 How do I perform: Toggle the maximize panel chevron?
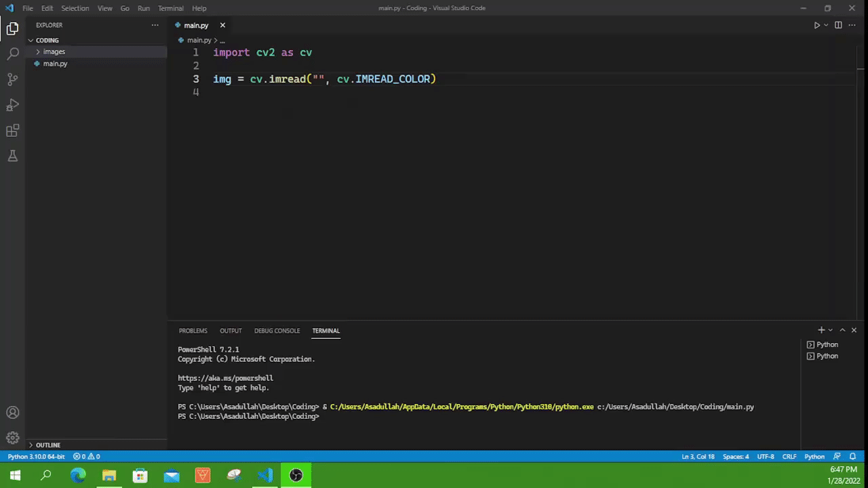click(x=842, y=330)
